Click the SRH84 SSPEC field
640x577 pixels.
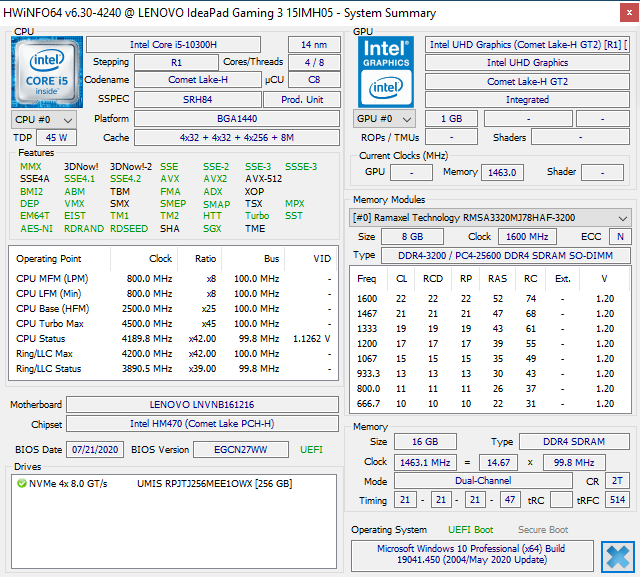click(x=198, y=99)
